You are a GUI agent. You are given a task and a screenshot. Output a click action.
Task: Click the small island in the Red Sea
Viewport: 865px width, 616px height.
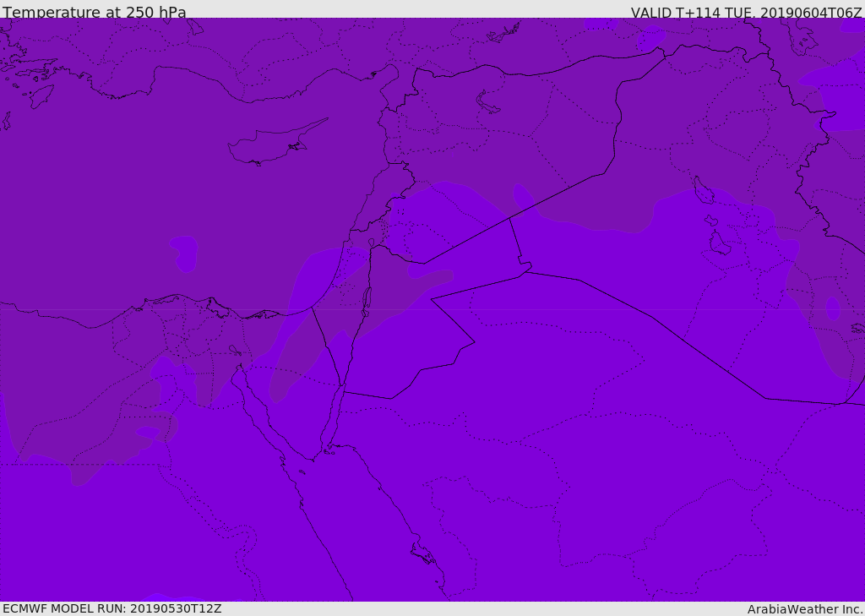tap(423, 553)
